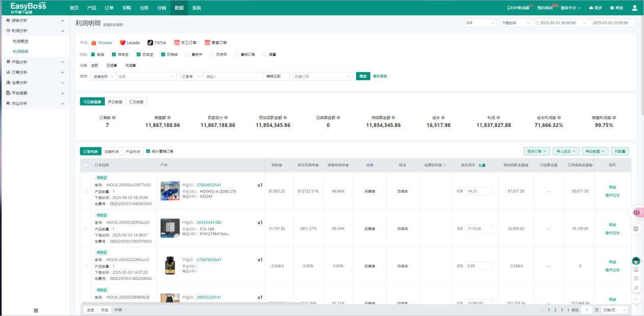Open the 帮助 help icon
644x316 pixels.
point(611,8)
